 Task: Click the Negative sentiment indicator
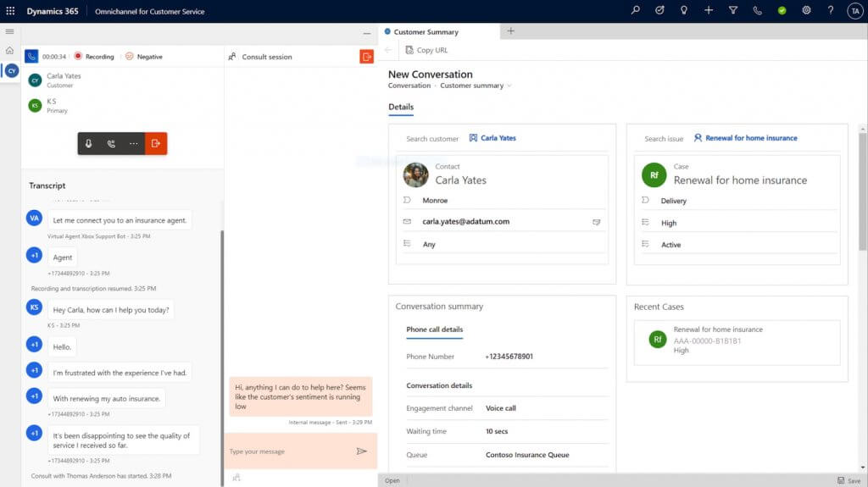[143, 57]
